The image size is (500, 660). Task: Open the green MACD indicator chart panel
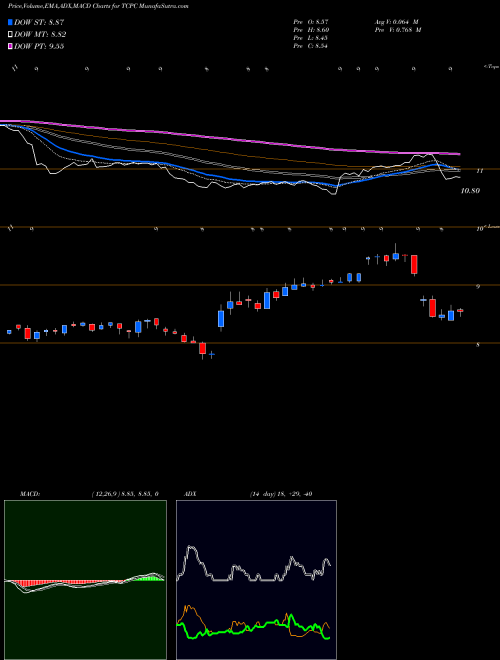[85, 580]
